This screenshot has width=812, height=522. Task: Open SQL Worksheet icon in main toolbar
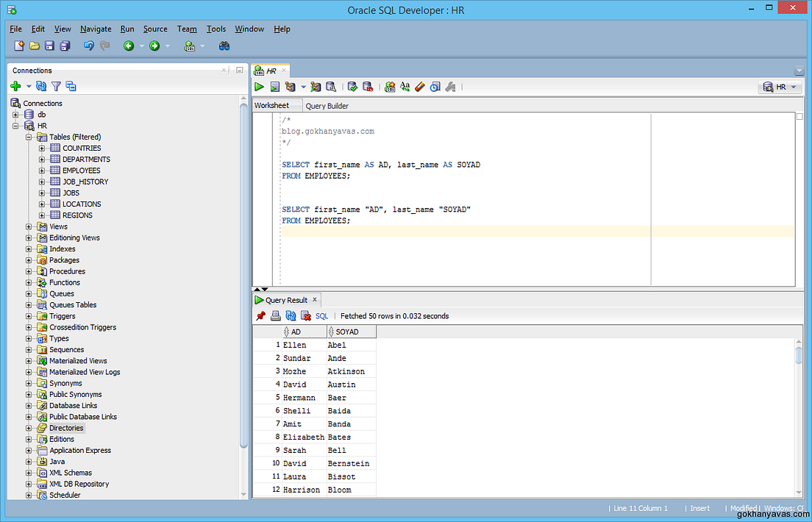tap(190, 46)
